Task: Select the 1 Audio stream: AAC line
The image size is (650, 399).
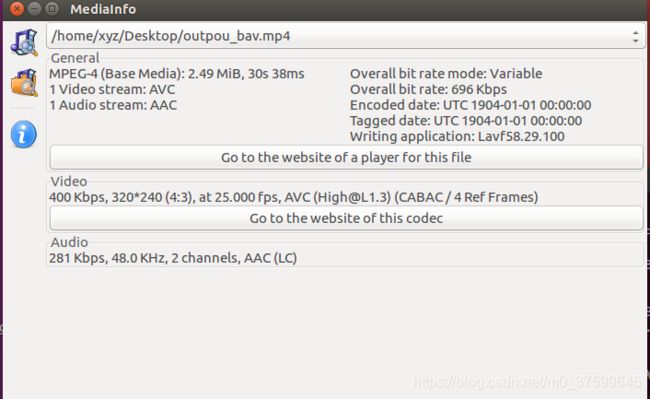Action: [113, 105]
